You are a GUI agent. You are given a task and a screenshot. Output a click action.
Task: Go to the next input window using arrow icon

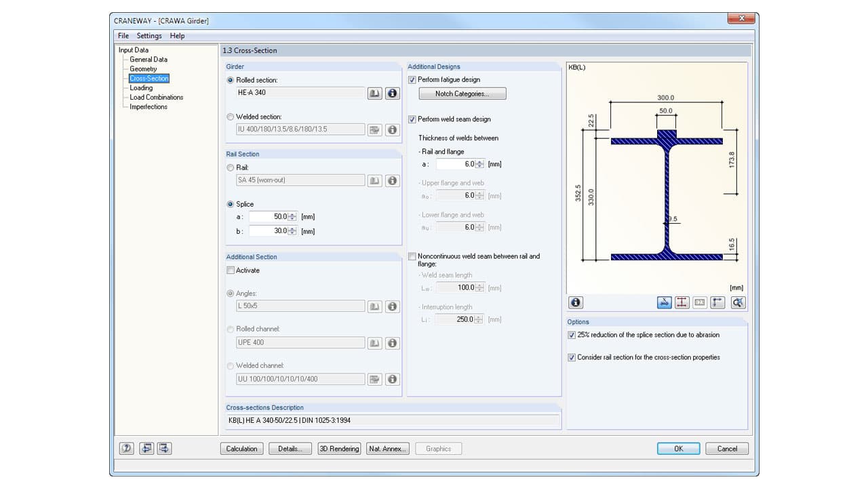coord(164,448)
